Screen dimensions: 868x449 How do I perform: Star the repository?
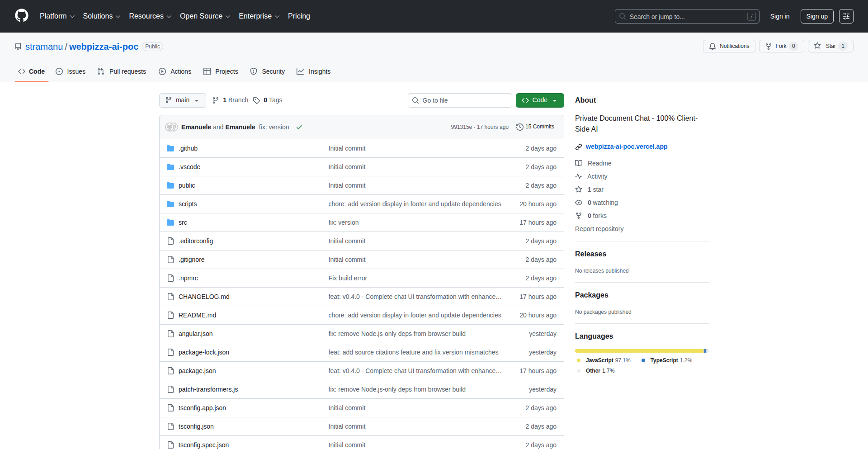coord(830,46)
